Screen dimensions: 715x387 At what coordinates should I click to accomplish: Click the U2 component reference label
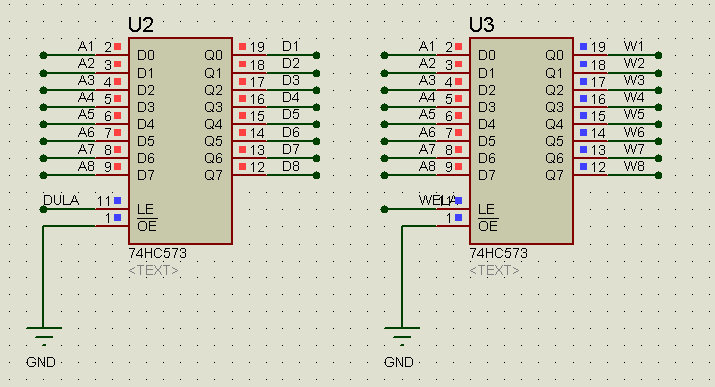coord(141,25)
